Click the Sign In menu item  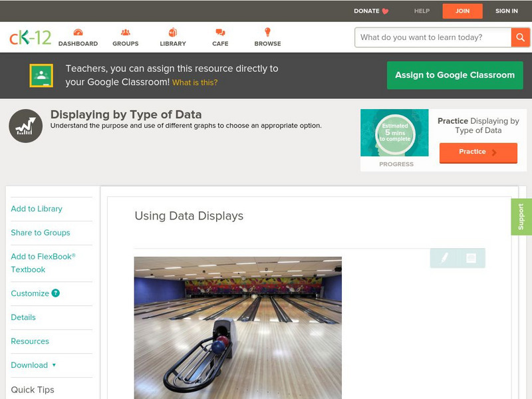pyautogui.click(x=506, y=11)
